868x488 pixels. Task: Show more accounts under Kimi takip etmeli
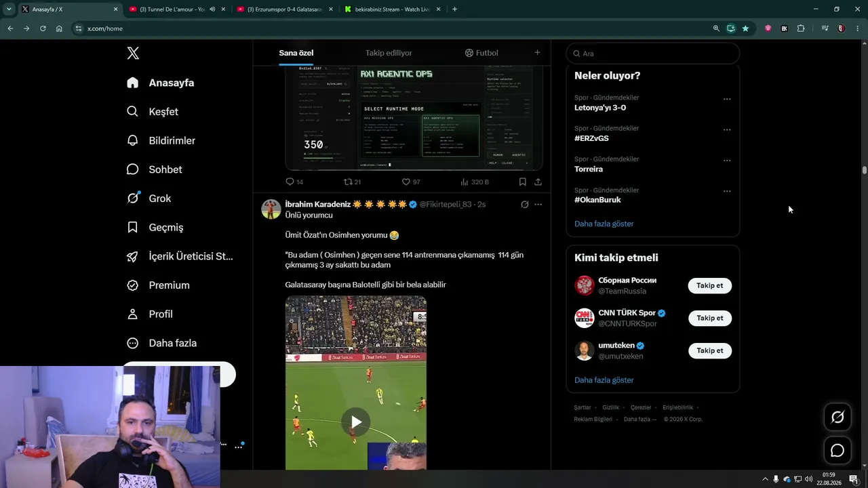pyautogui.click(x=604, y=380)
